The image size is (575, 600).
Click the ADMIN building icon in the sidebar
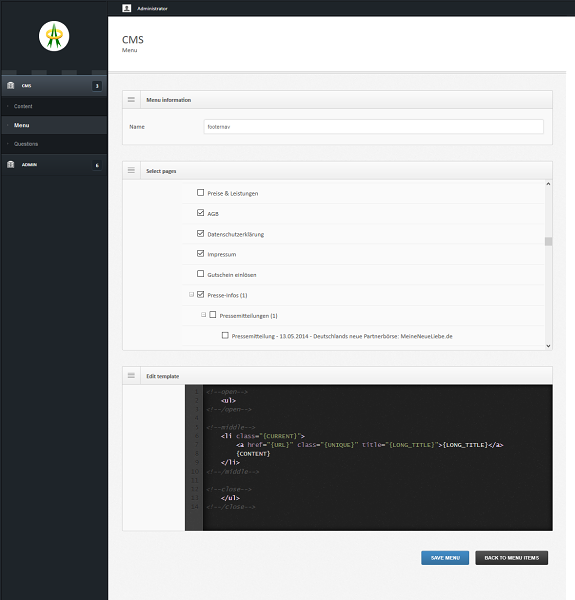click(x=11, y=165)
